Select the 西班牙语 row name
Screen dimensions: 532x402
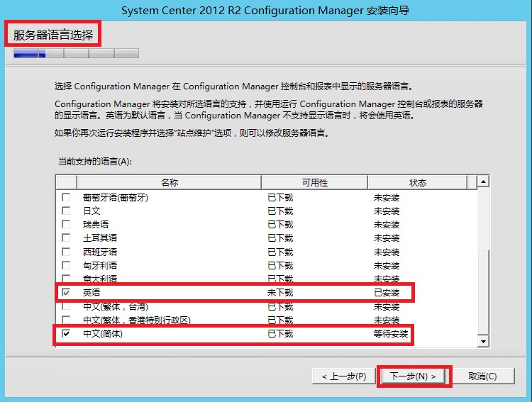tap(100, 252)
